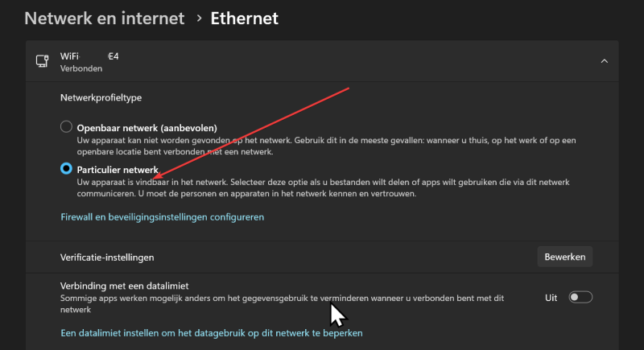
Task: Toggle the Verbinding met een datalimiet switch
Action: pyautogui.click(x=580, y=297)
